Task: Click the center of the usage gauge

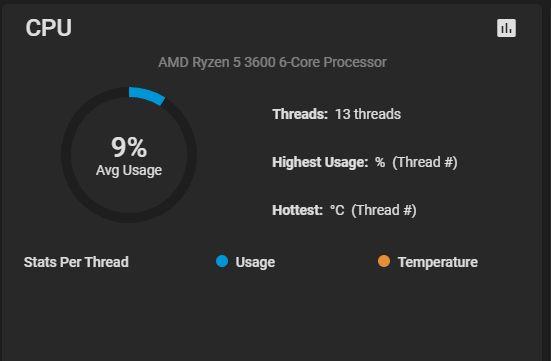Action: click(x=129, y=155)
